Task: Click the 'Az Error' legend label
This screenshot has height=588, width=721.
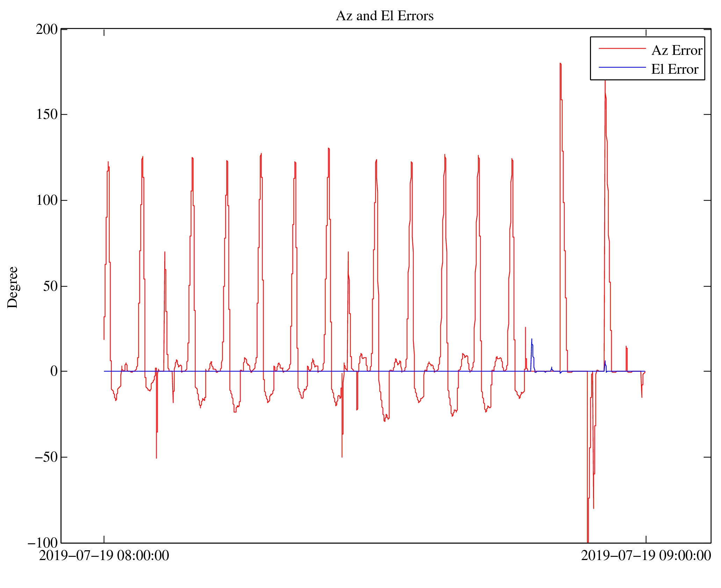Action: [677, 51]
